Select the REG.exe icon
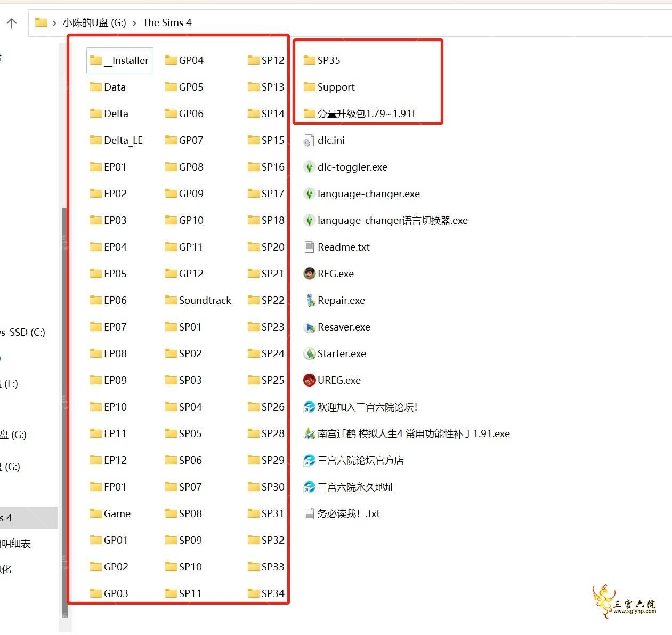Viewport: 672px width, 635px height. (309, 274)
